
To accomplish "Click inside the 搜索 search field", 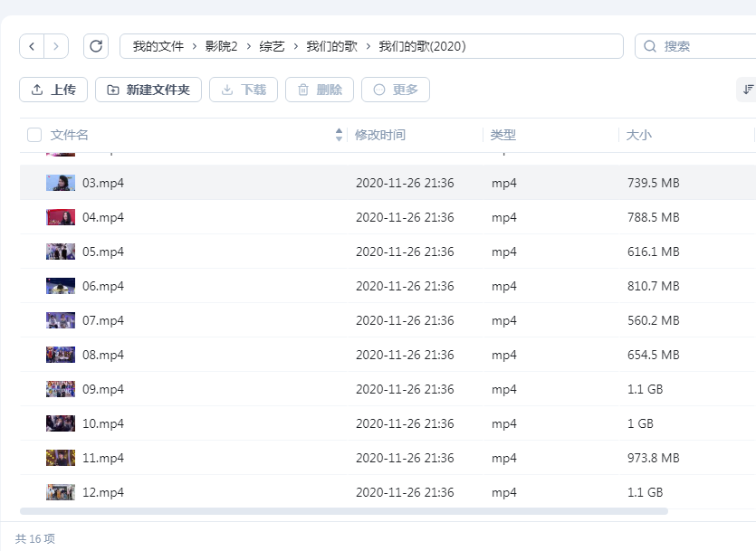I will [x=697, y=46].
